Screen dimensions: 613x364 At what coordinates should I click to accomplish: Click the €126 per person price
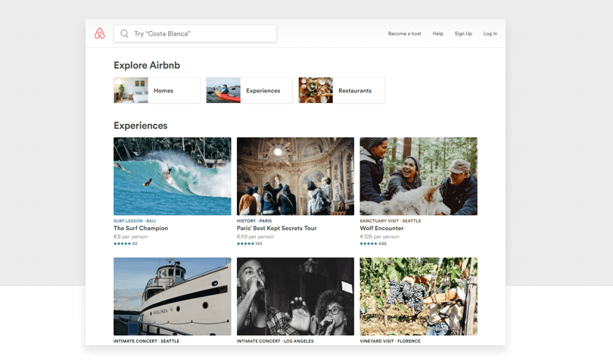coord(380,237)
